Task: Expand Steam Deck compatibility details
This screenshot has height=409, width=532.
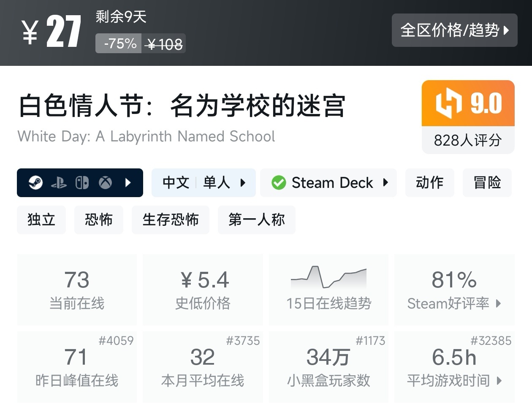Action: pyautogui.click(x=385, y=183)
